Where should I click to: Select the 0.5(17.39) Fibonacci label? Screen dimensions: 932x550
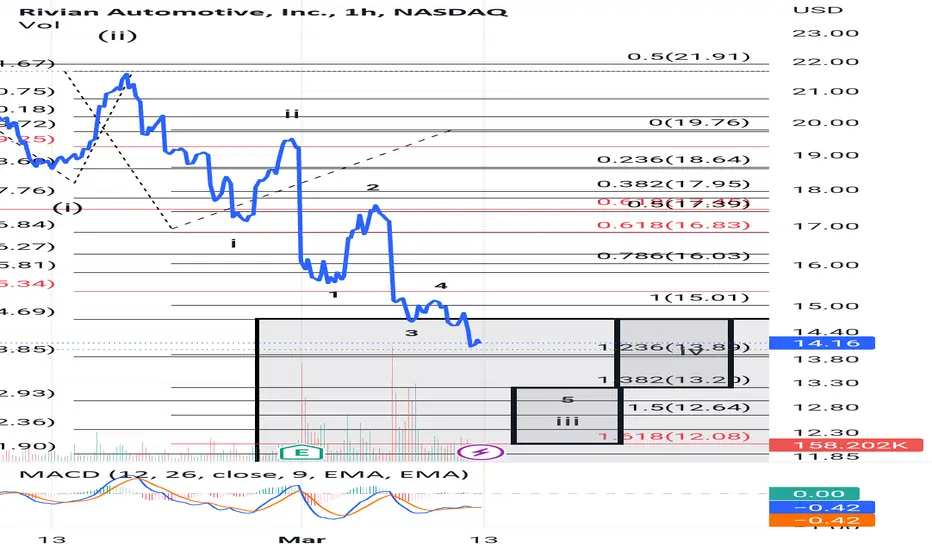point(689,205)
